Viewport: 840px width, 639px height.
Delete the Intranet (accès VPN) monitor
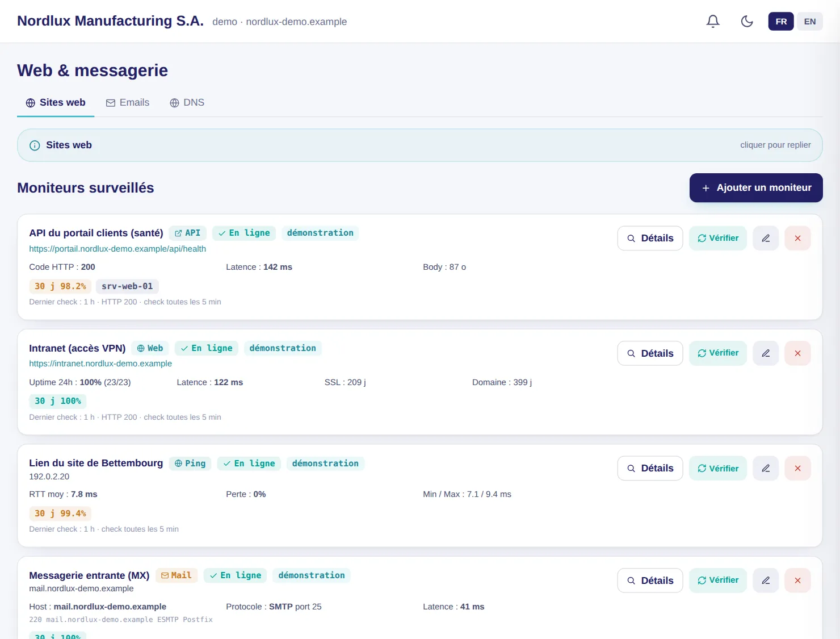tap(797, 353)
